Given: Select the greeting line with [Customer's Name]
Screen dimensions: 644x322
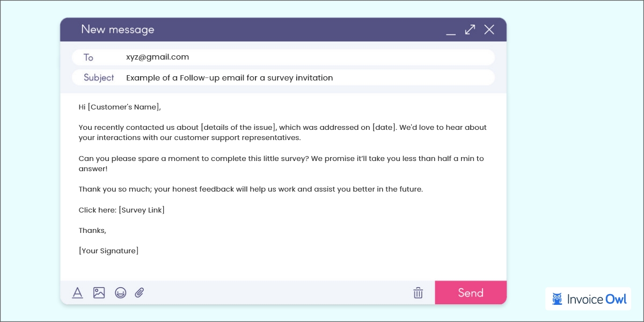Looking at the screenshot, I should pos(119,107).
